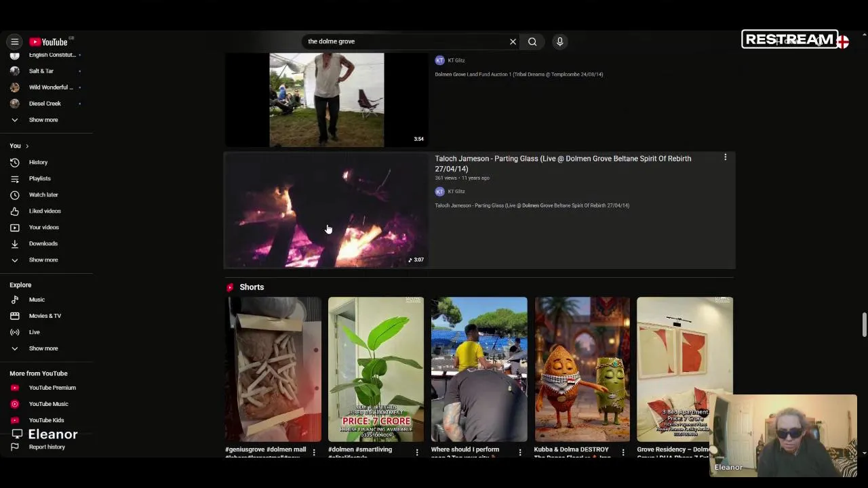This screenshot has width=868, height=488.
Task: Start voice search with microphone
Action: [x=559, y=42]
